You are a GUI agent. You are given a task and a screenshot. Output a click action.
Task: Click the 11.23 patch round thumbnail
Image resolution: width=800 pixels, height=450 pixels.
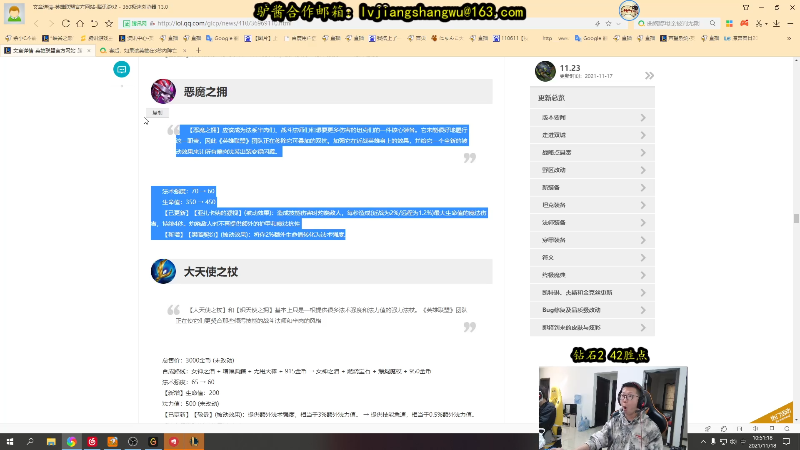pyautogui.click(x=545, y=71)
